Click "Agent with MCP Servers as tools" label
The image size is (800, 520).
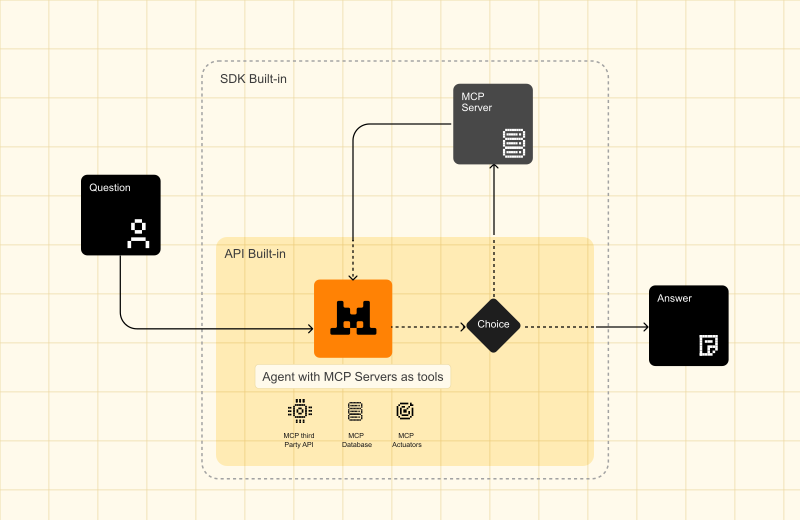point(351,377)
